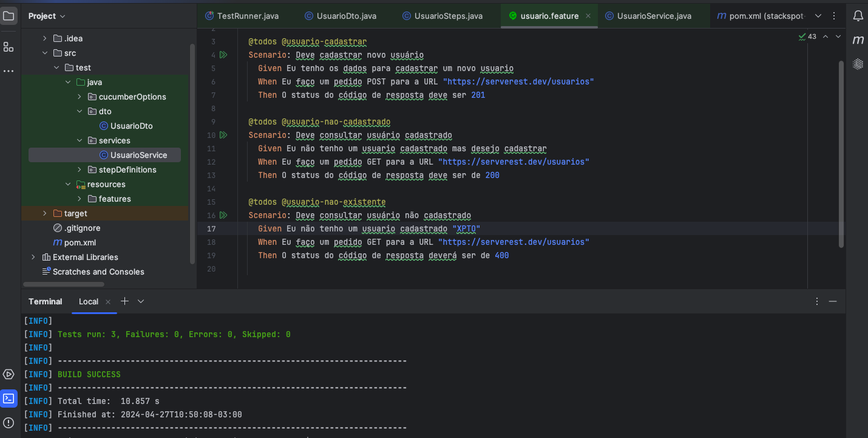Collapse the java folder

click(x=67, y=82)
